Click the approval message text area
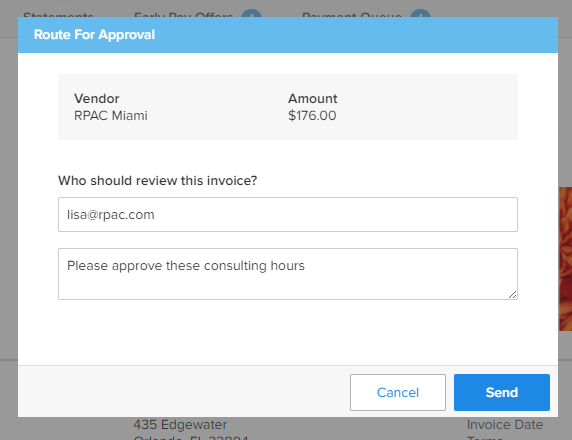The image size is (572, 440). (287, 274)
